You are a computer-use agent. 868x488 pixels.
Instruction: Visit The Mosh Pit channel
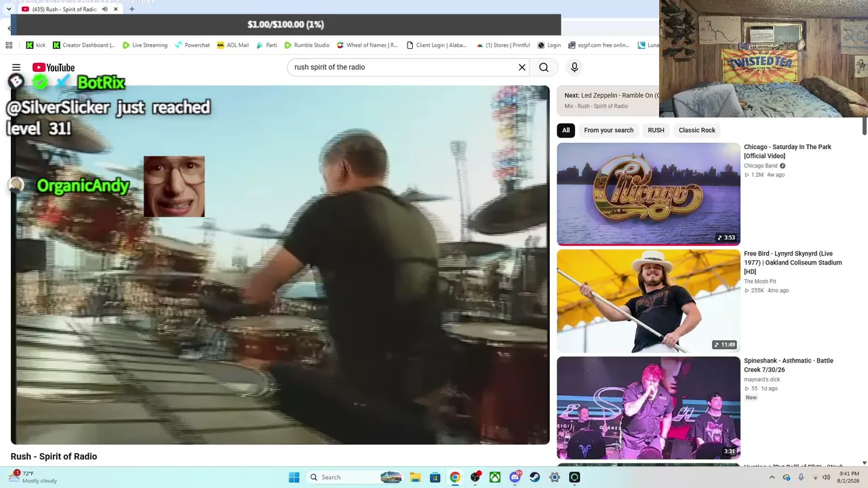pos(760,282)
